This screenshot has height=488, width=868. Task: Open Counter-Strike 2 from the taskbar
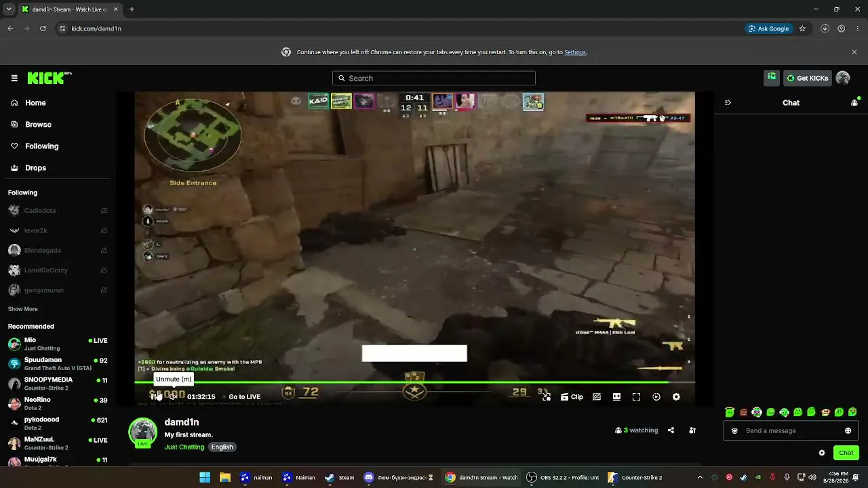point(635,477)
